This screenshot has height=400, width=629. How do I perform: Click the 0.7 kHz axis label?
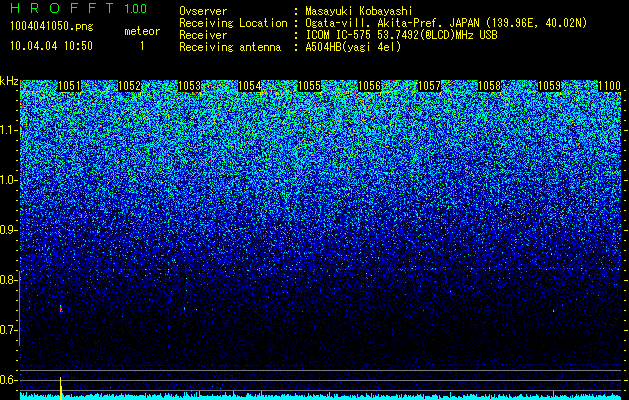(8, 330)
